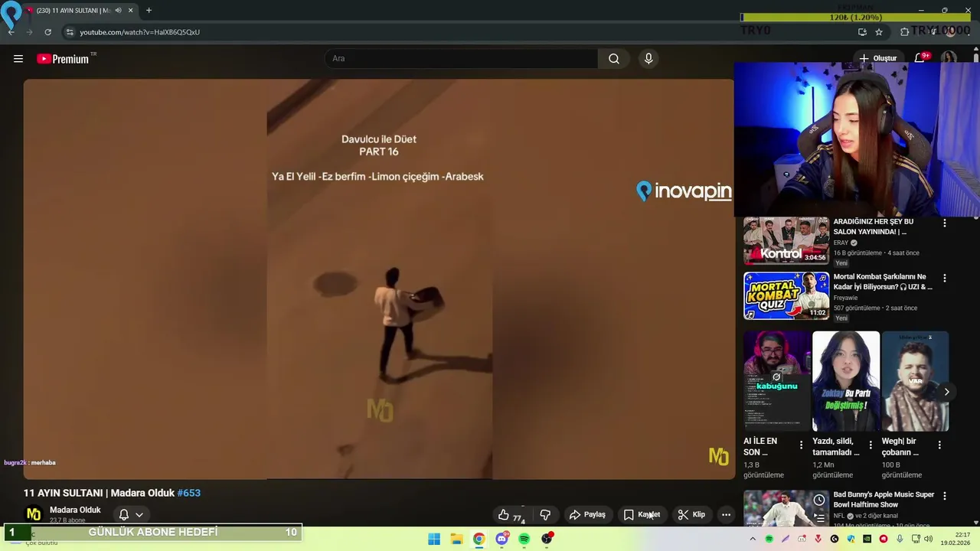The image size is (980, 551).
Task: Create a clip with Klip button
Action: click(x=691, y=515)
